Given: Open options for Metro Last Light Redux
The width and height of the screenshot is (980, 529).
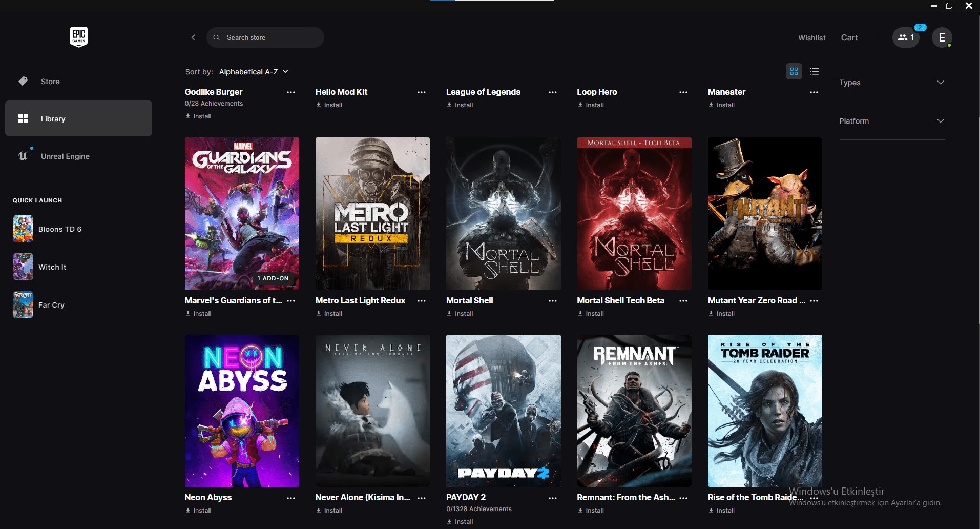Looking at the screenshot, I should 422,301.
